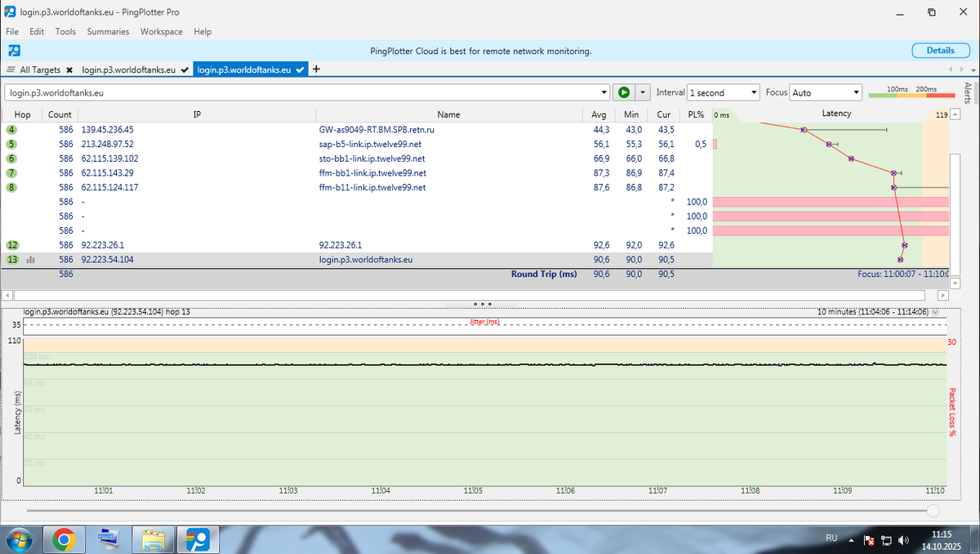Viewport: 980px width, 554px height.
Task: Add a new target tab with plus icon
Action: [316, 69]
